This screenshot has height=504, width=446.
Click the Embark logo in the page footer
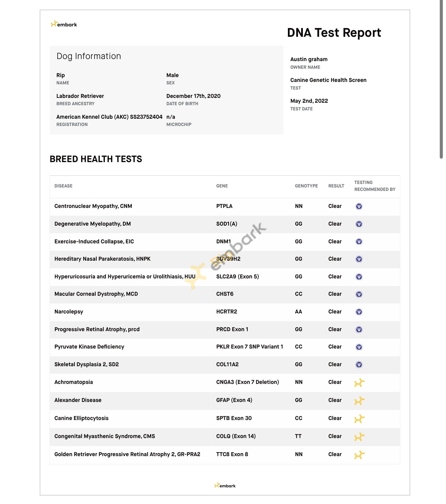pyautogui.click(x=225, y=486)
